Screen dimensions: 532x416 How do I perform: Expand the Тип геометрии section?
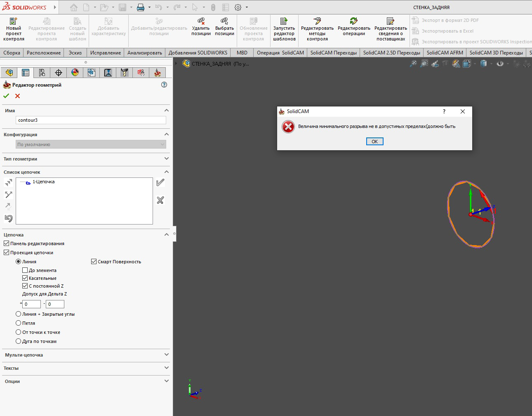[167, 158]
